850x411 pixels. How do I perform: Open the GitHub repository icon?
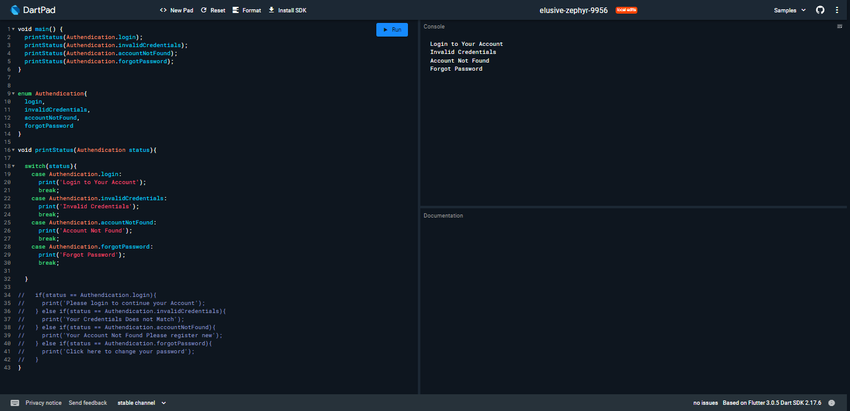[820, 10]
